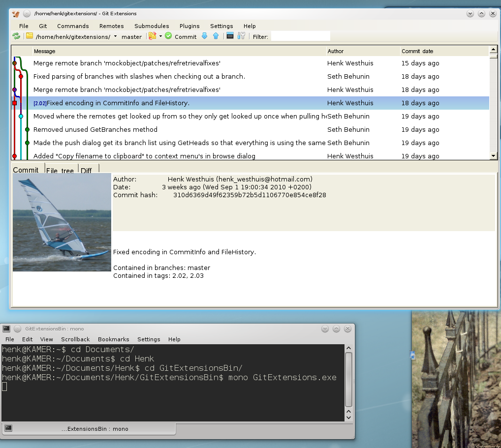The image size is (501, 448).
Task: Open the git console toolbar icon
Action: click(x=229, y=36)
